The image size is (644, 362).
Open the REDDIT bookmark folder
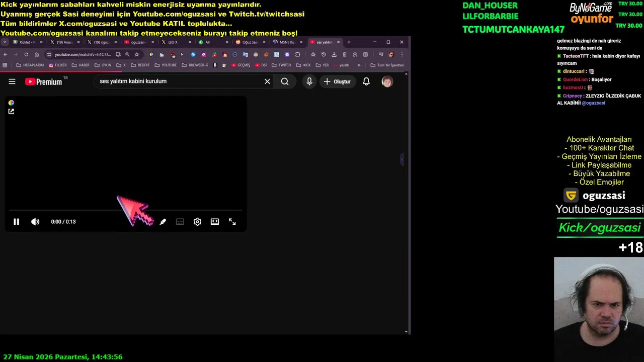140,65
